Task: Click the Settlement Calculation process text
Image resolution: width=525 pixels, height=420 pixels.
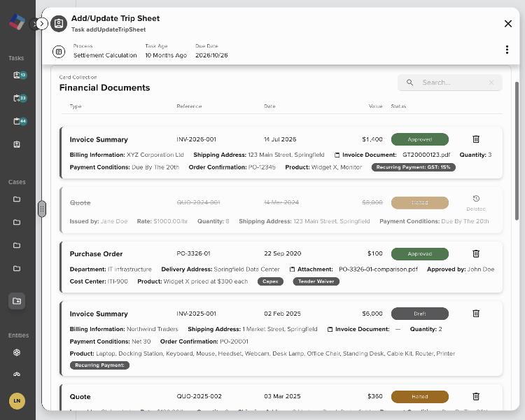Action: point(105,55)
